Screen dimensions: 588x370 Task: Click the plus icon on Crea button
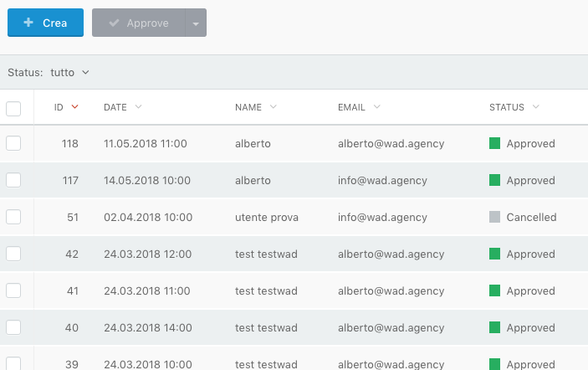tap(28, 23)
